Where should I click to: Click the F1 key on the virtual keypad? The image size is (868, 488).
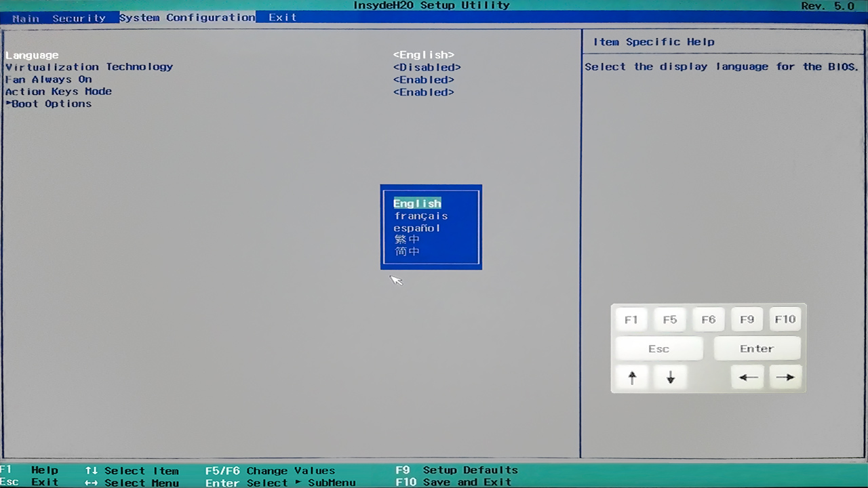pos(631,320)
